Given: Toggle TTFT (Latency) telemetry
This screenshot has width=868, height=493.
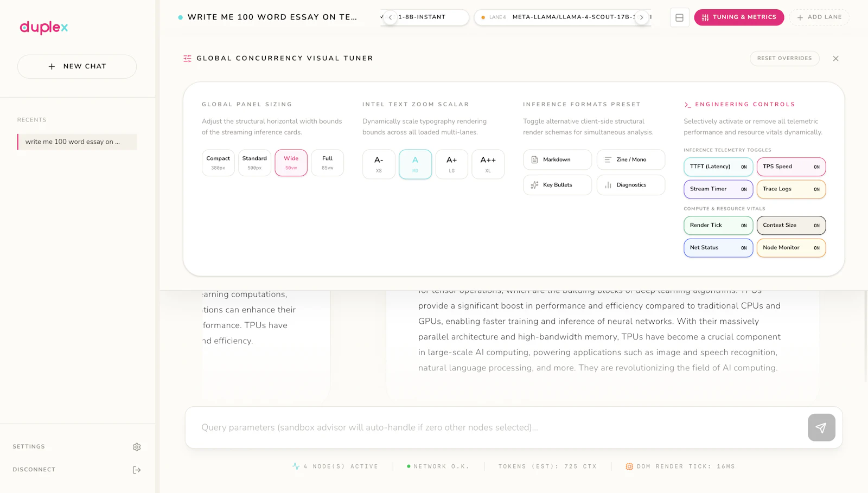Looking at the screenshot, I should (718, 167).
